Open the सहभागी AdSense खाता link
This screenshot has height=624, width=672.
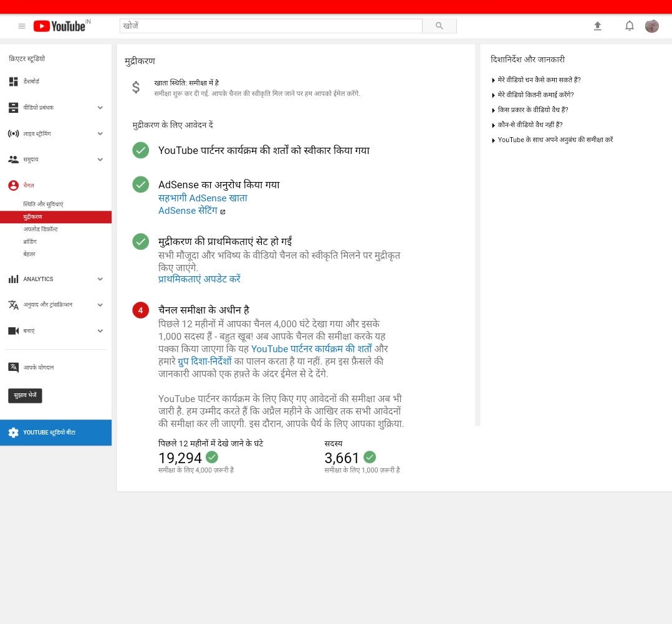click(203, 198)
